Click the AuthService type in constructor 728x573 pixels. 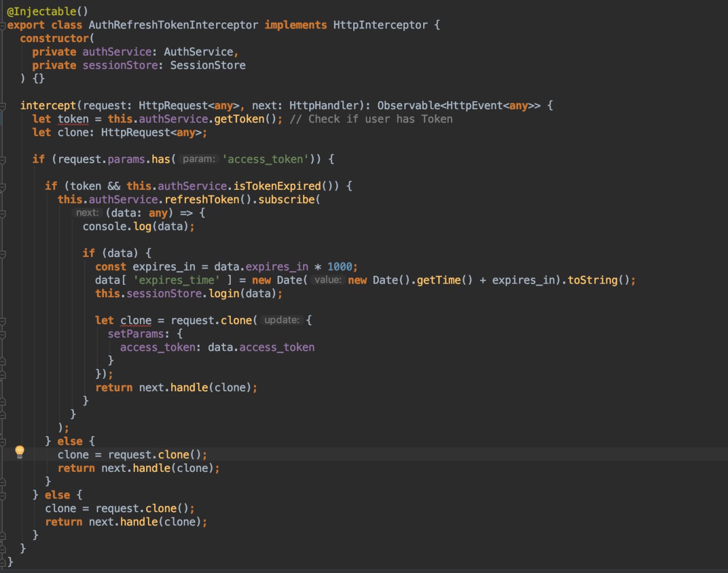pos(198,52)
